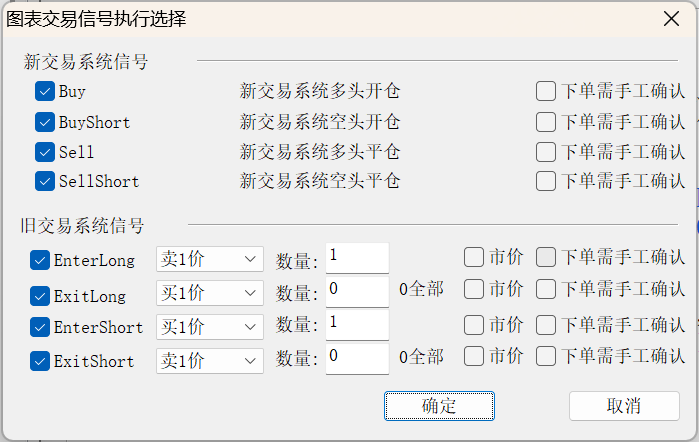Click the EnterLong quantity input field
This screenshot has height=442, width=699.
(357, 258)
